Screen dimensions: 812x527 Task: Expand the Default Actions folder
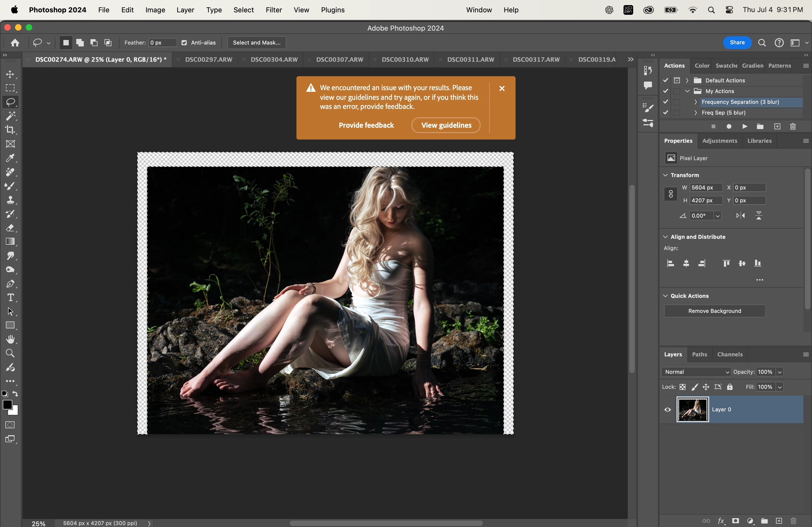[687, 80]
